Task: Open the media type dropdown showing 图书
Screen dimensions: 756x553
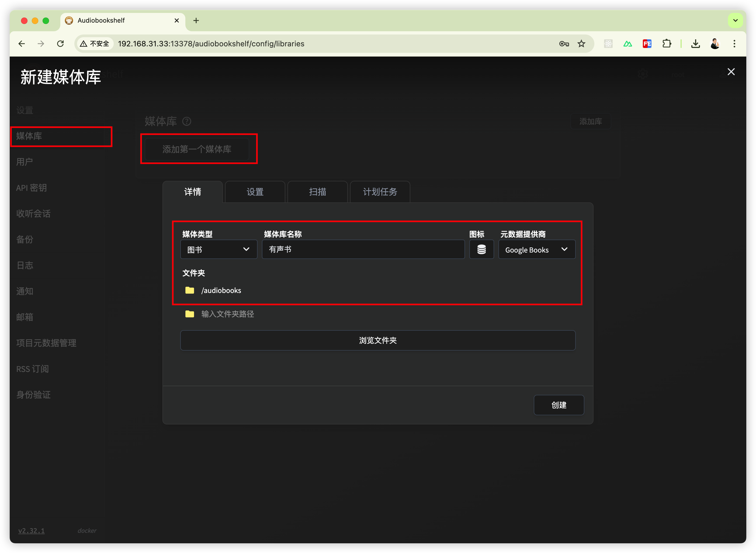Action: click(219, 249)
